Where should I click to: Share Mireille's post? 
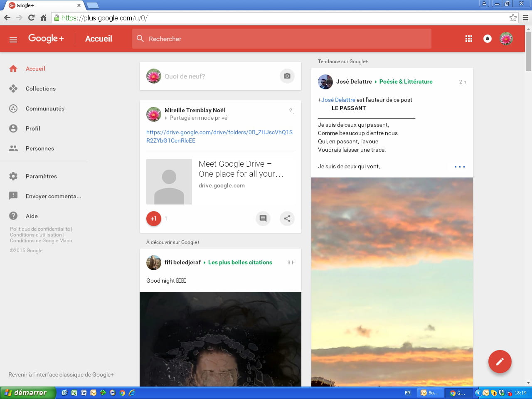click(x=287, y=218)
